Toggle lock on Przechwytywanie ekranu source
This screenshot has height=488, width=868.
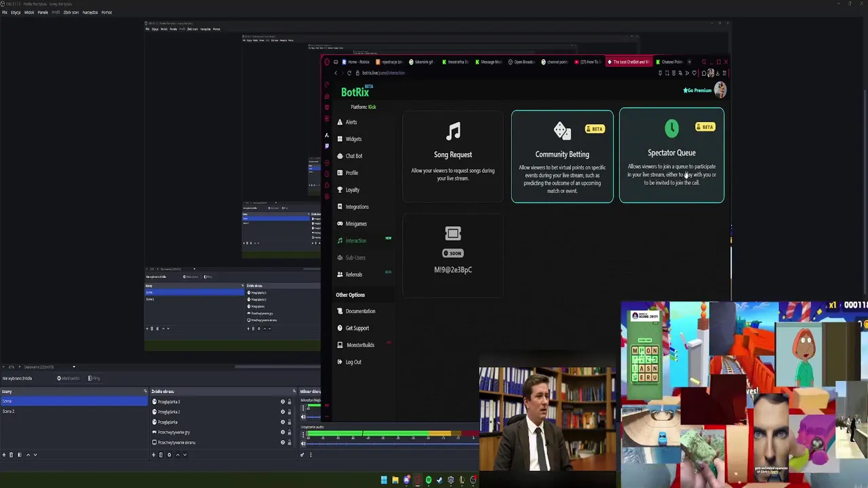(x=290, y=442)
